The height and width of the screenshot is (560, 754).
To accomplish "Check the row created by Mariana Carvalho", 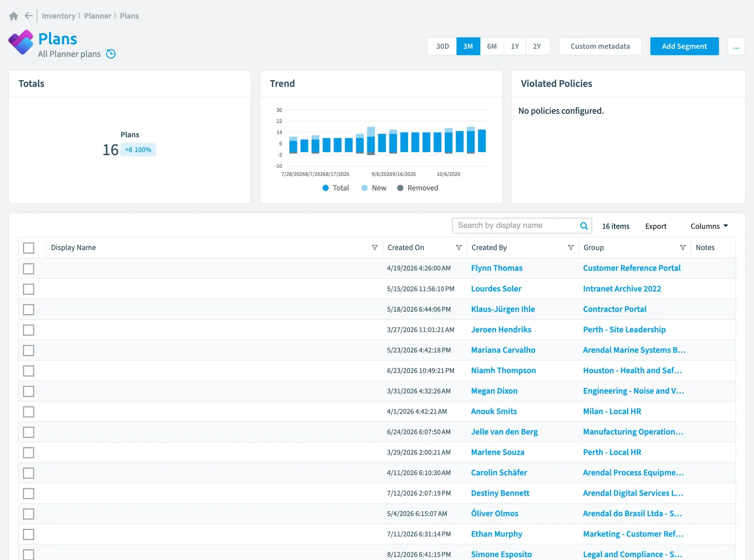I will [x=29, y=350].
